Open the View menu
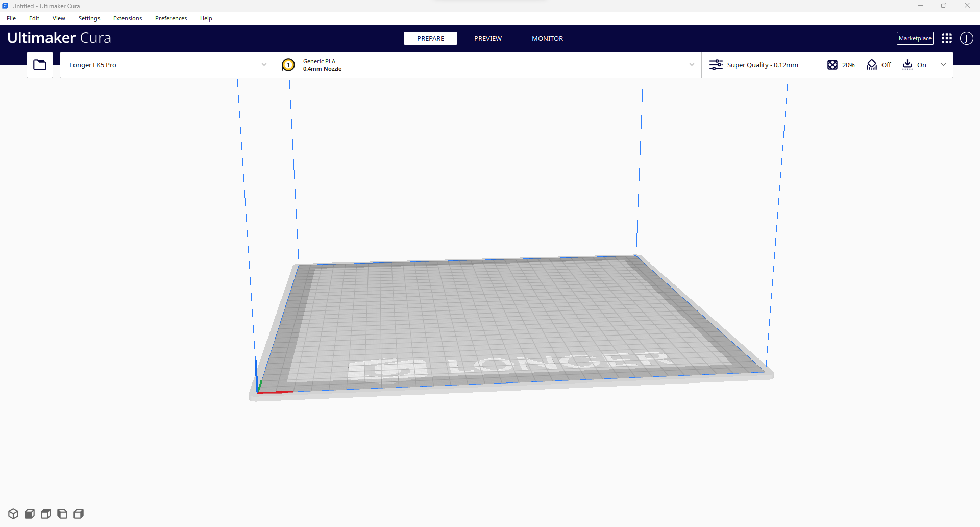The height and width of the screenshot is (527, 980). pyautogui.click(x=59, y=18)
